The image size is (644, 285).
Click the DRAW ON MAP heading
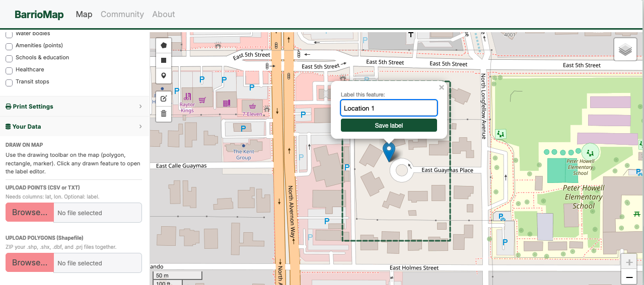click(24, 145)
